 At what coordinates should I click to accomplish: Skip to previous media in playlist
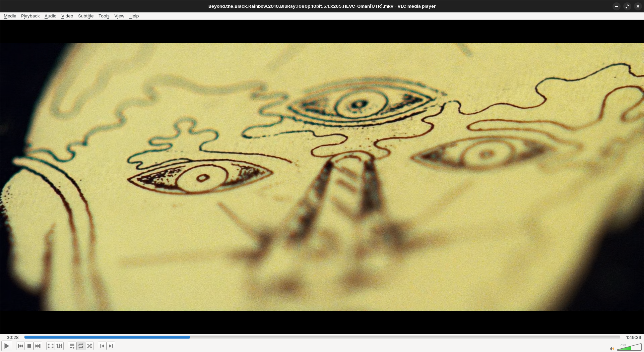tap(20, 346)
